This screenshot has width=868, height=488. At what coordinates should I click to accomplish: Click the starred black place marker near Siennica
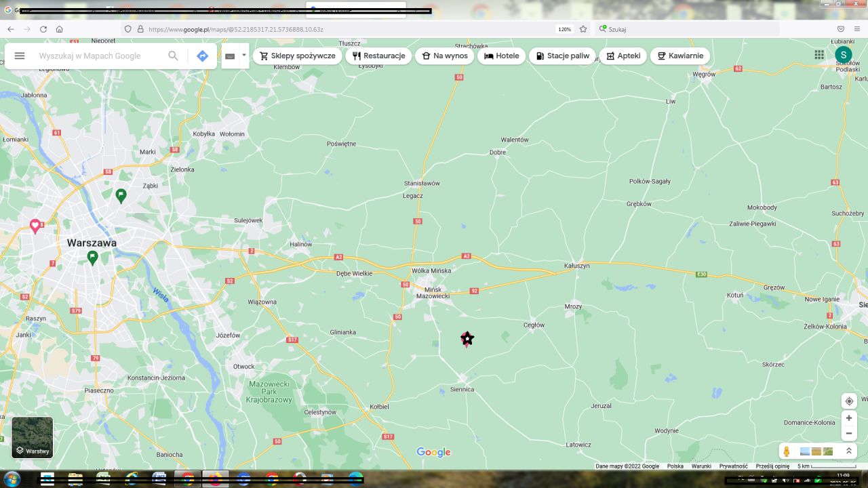click(467, 338)
